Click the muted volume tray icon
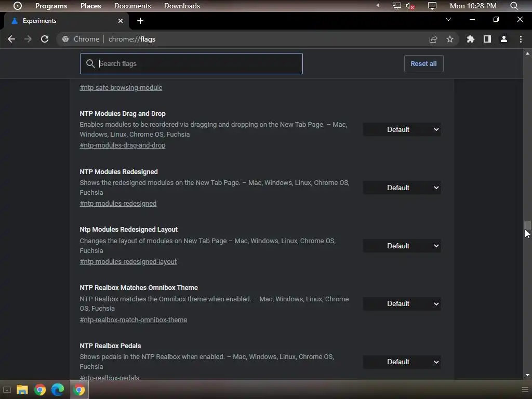The width and height of the screenshot is (532, 399). 410,6
